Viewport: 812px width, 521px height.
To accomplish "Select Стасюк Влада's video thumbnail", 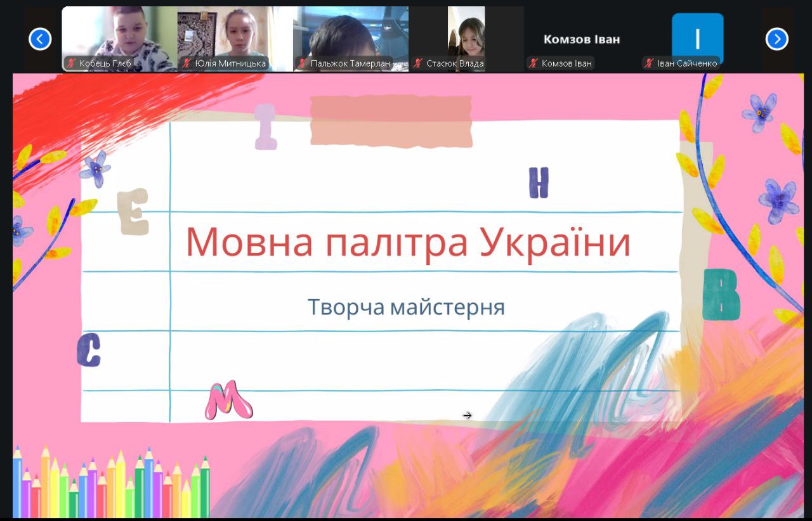I will [x=466, y=32].
